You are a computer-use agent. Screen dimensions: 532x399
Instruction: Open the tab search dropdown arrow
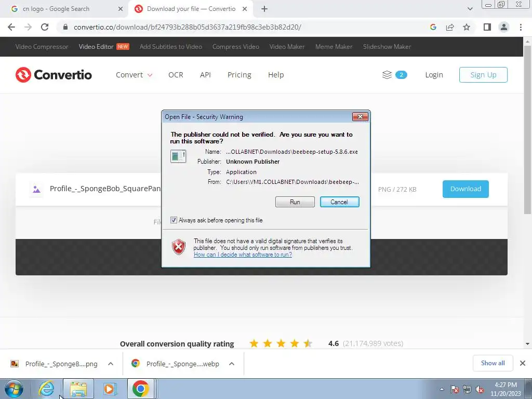click(470, 9)
